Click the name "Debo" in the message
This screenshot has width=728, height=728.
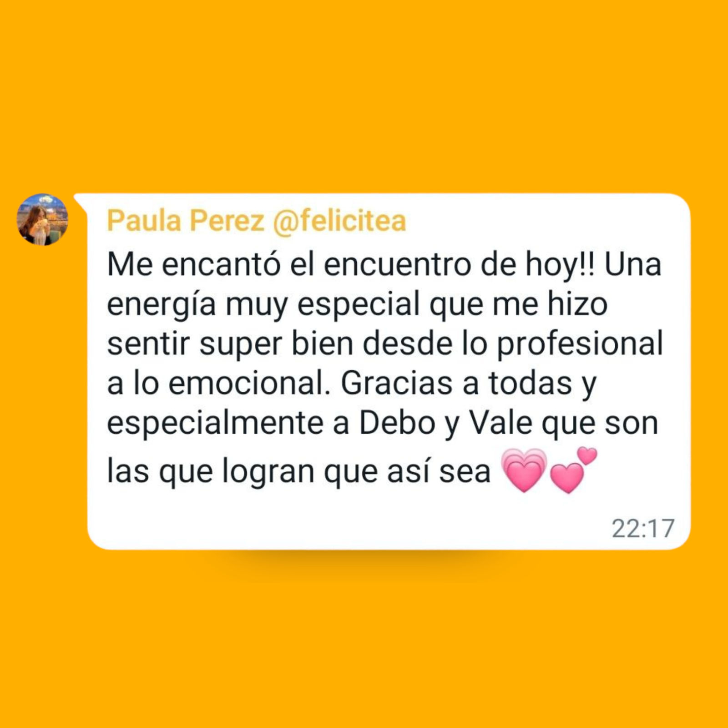(x=398, y=423)
